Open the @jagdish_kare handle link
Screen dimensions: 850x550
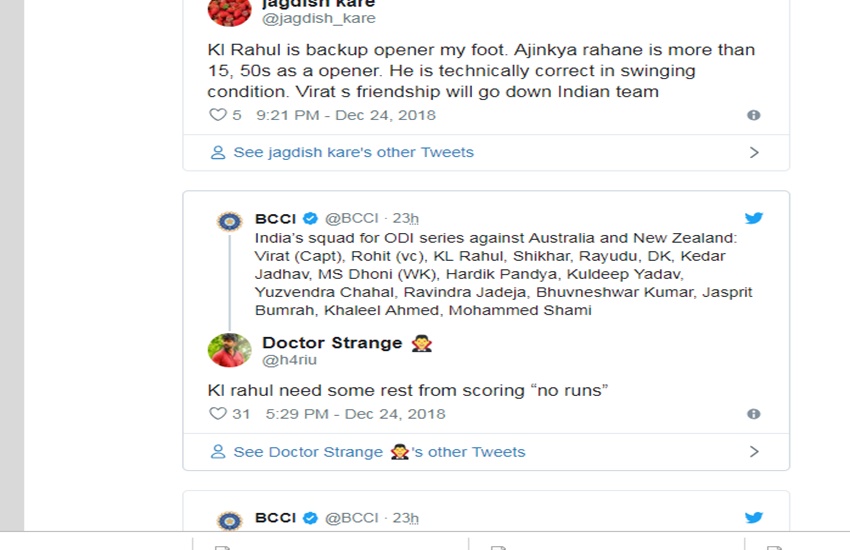319,19
